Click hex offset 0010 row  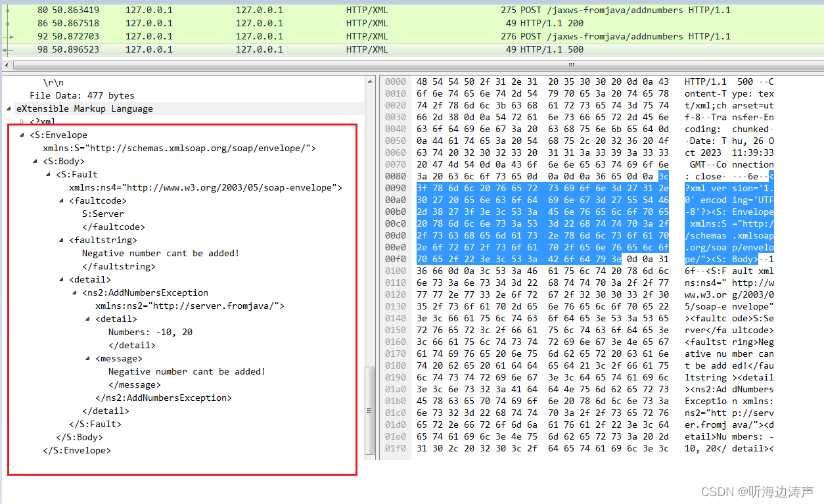click(396, 93)
